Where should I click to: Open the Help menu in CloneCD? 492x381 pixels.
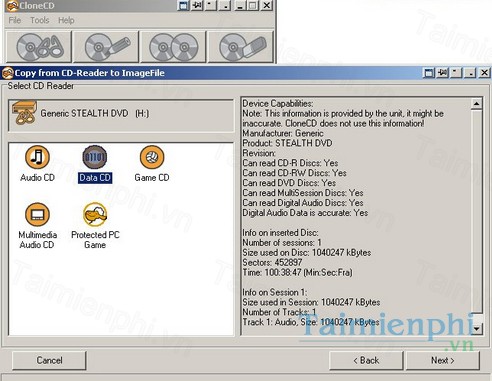(66, 20)
